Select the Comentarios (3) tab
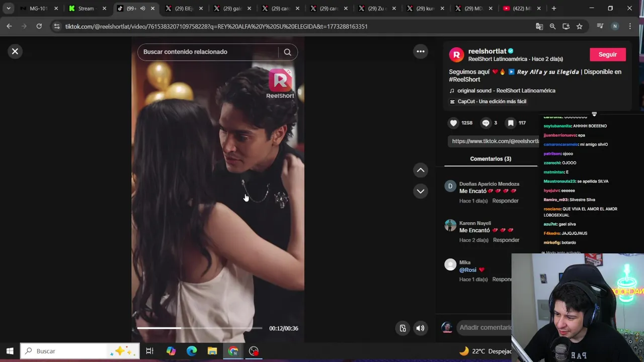The height and width of the screenshot is (362, 644). 491,159
